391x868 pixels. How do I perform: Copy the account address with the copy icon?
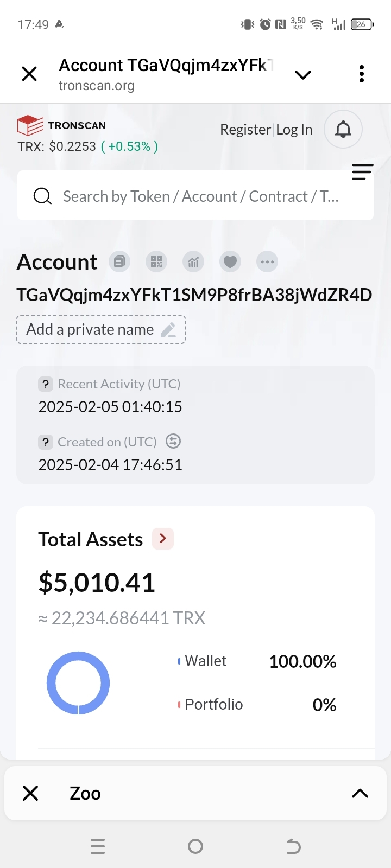pos(119,262)
